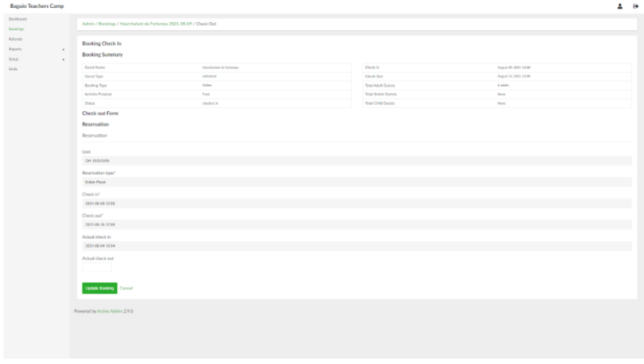Click the Unit field in the form
Image resolution: width=644 pixels, height=364 pixels.
356,160
